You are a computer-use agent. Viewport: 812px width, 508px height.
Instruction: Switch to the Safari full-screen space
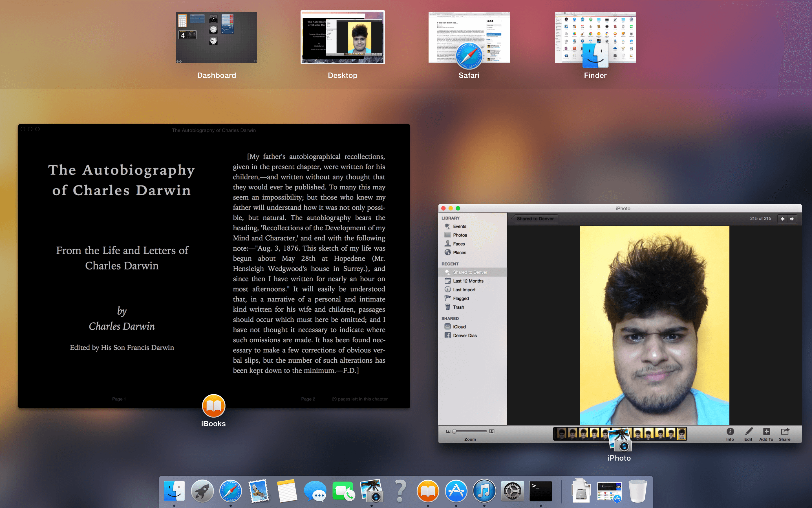[469, 37]
